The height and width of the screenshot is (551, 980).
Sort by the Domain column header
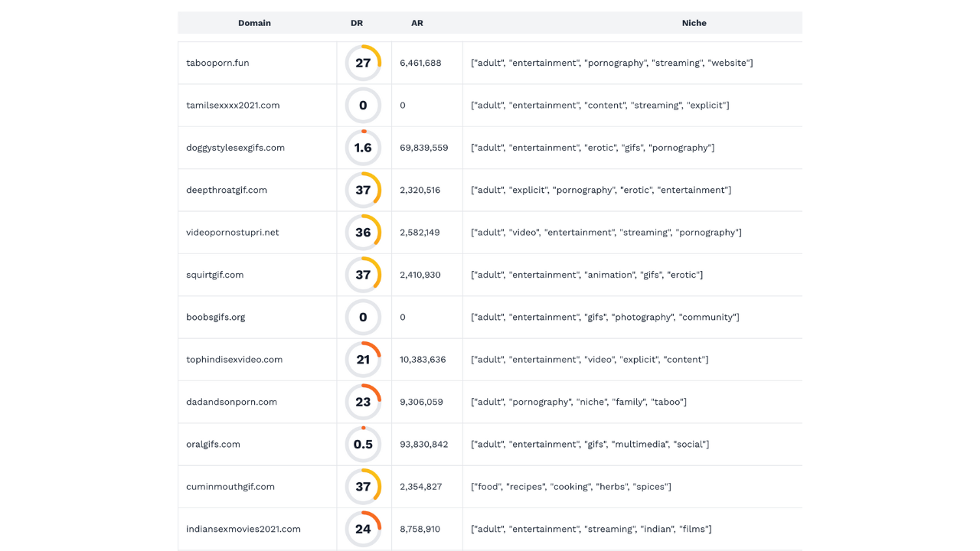(254, 23)
